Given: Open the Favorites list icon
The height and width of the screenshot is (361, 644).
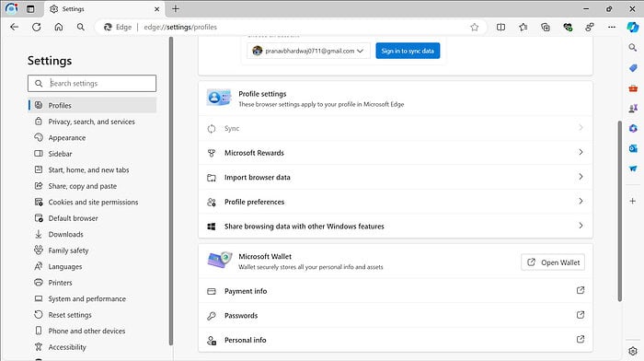Looking at the screenshot, I should [523, 27].
